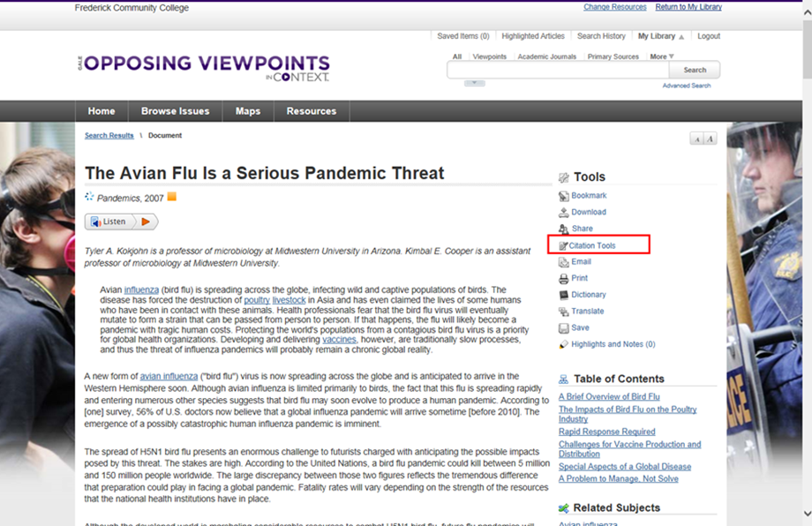Click the Print printer icon
This screenshot has height=526, width=812.
563,279
